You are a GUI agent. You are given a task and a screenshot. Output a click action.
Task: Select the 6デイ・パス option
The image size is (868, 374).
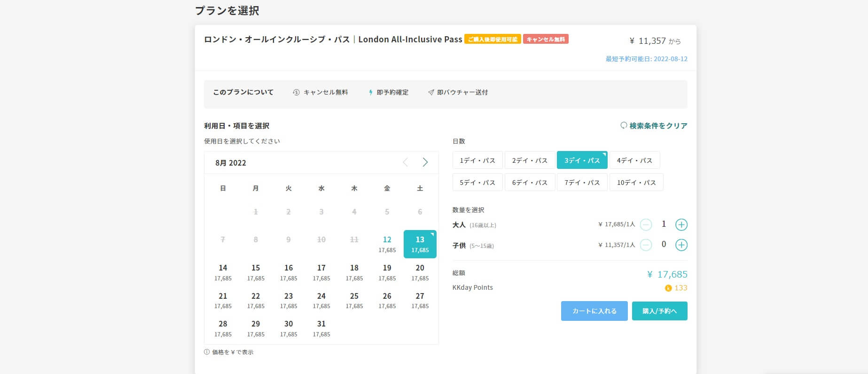click(530, 183)
